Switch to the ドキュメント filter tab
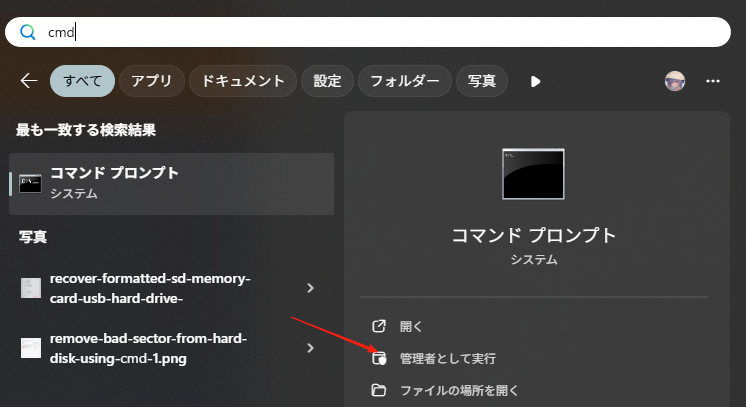746x407 pixels. [x=243, y=81]
